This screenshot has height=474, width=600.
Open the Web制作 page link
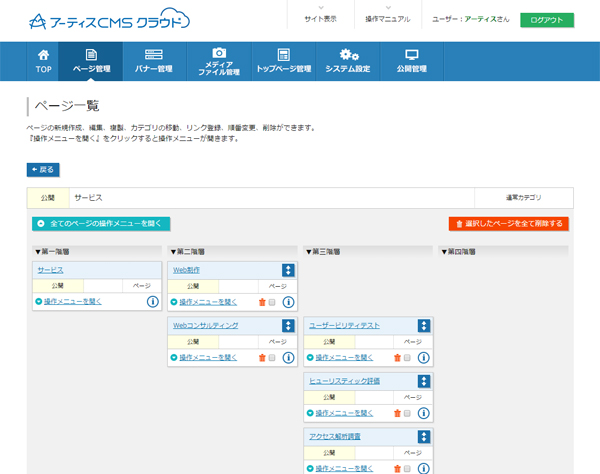(x=186, y=270)
